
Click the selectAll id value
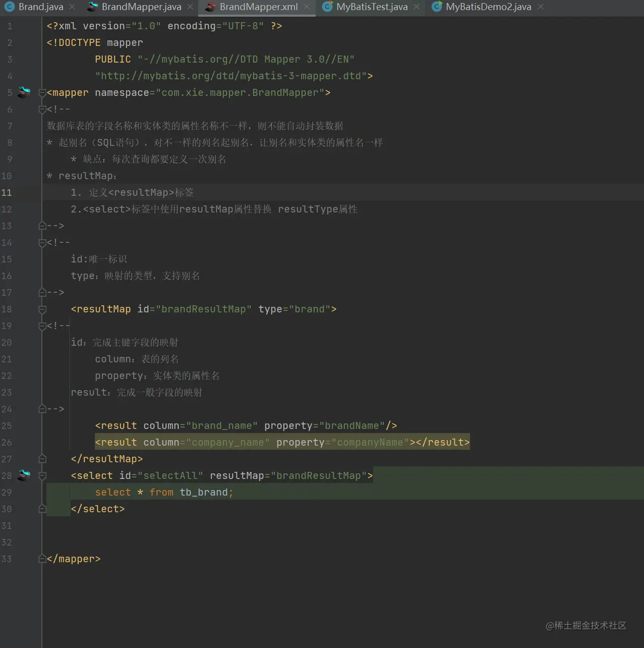pyautogui.click(x=170, y=475)
